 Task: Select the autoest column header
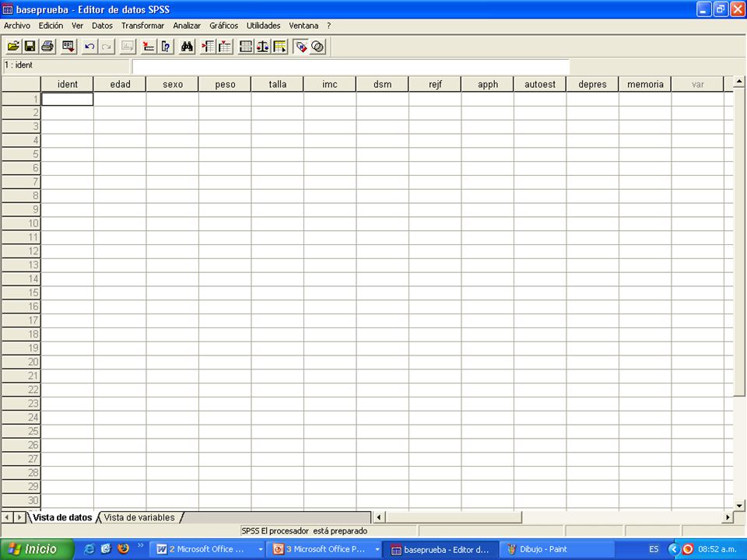(540, 84)
